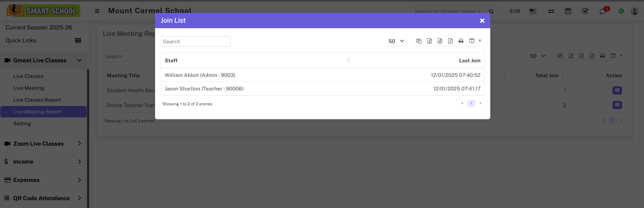Open the EUR currency selector
This screenshot has width=644, height=208.
tap(515, 11)
